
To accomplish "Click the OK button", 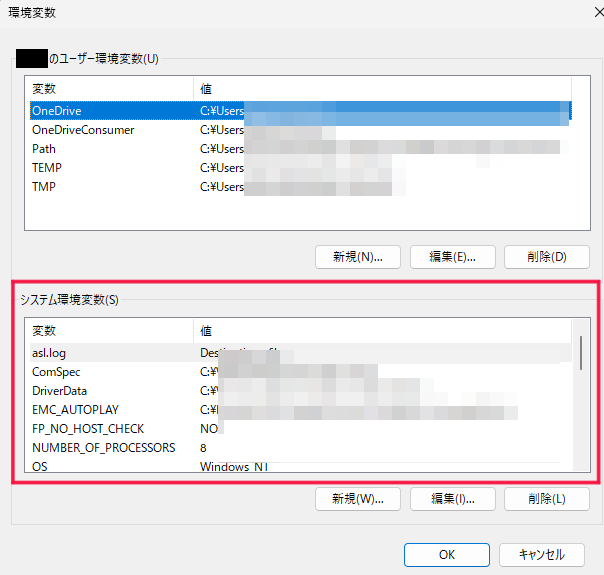I will coord(445,554).
